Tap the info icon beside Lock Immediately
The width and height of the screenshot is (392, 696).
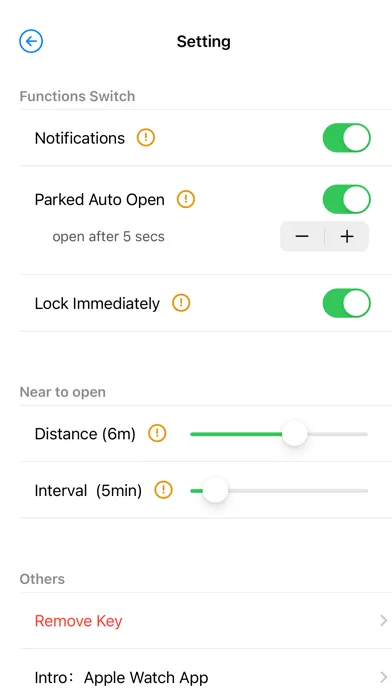tap(181, 303)
